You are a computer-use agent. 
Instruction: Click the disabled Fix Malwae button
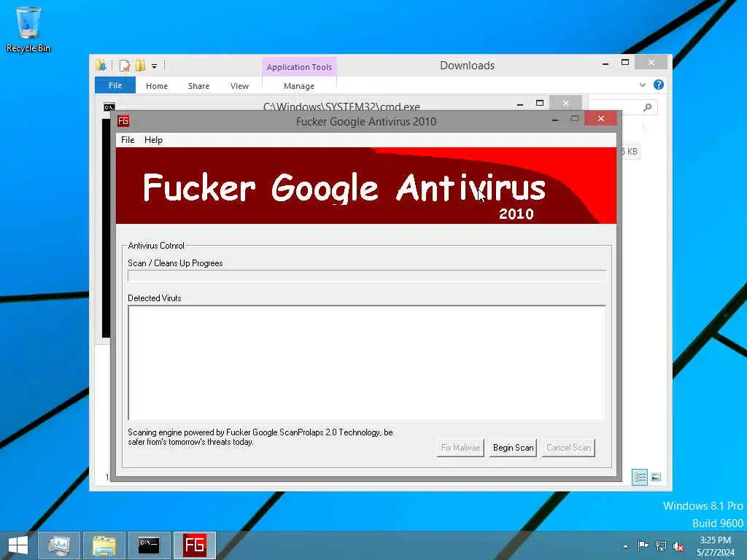[x=460, y=448]
